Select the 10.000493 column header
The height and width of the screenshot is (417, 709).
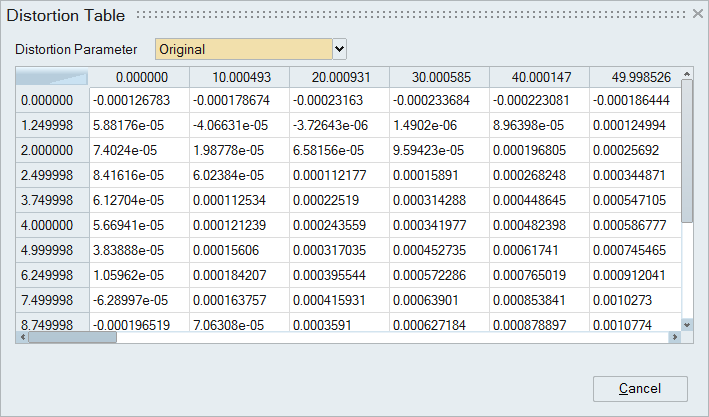click(239, 77)
